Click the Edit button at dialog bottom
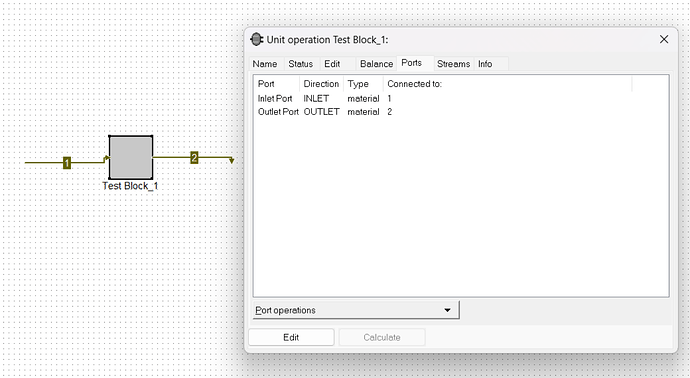This screenshot has width=690, height=378. click(x=291, y=338)
